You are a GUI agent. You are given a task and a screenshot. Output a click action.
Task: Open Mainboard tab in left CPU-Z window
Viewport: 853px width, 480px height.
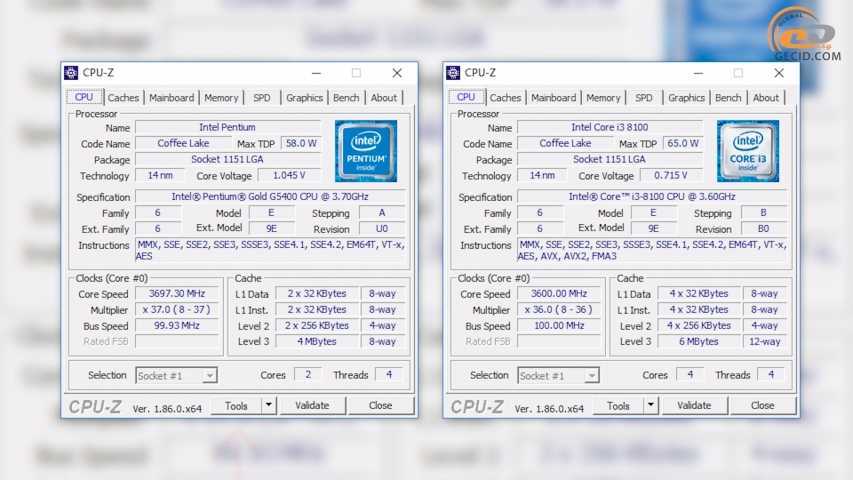tap(171, 97)
